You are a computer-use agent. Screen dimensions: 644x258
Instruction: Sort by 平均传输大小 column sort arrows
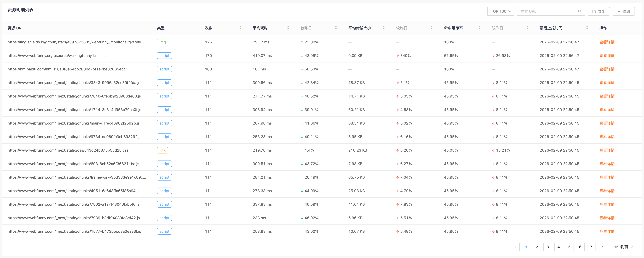(384, 28)
